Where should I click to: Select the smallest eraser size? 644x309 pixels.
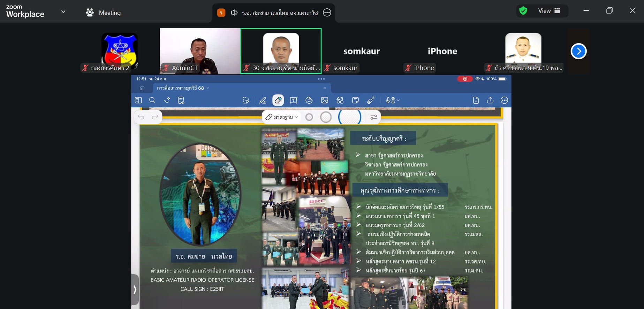point(309,117)
